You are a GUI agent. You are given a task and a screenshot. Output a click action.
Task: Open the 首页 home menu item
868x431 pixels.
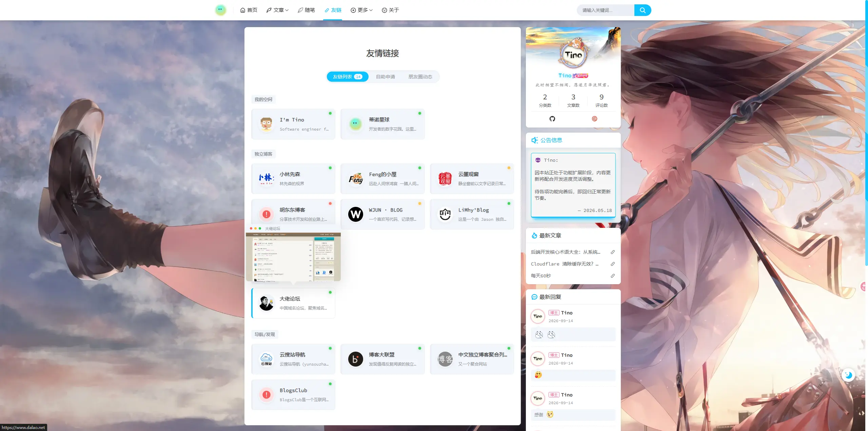[249, 10]
